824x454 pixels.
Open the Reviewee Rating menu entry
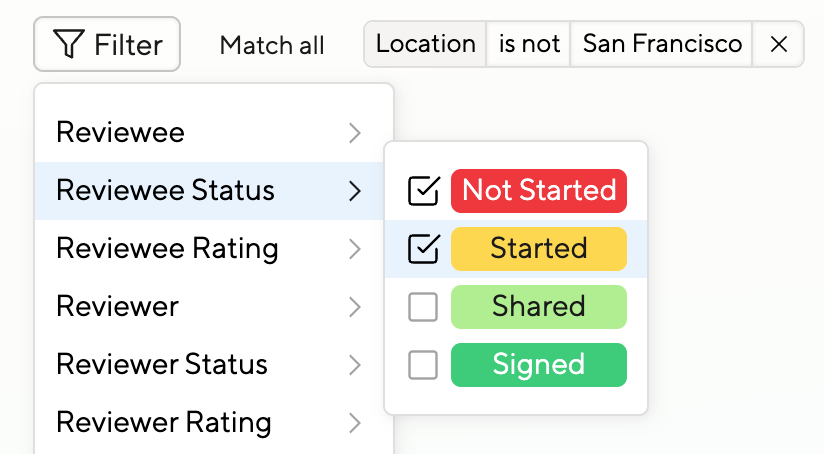pos(167,249)
